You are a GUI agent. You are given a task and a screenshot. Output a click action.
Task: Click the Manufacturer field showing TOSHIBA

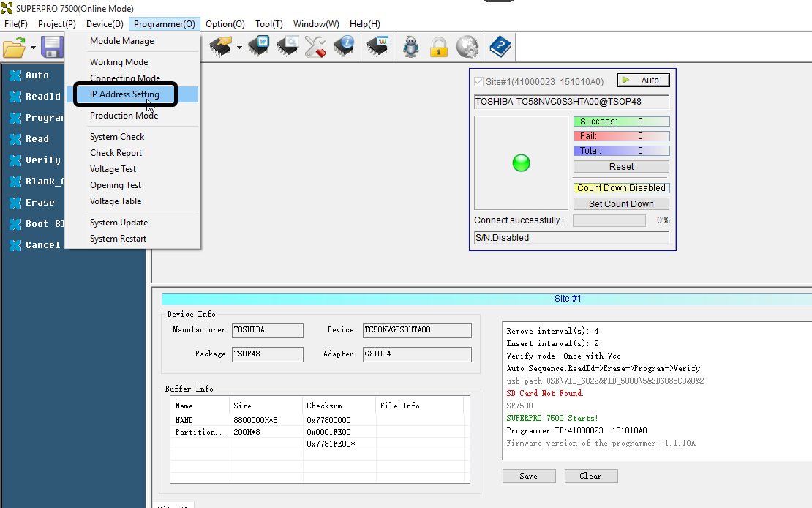267,330
